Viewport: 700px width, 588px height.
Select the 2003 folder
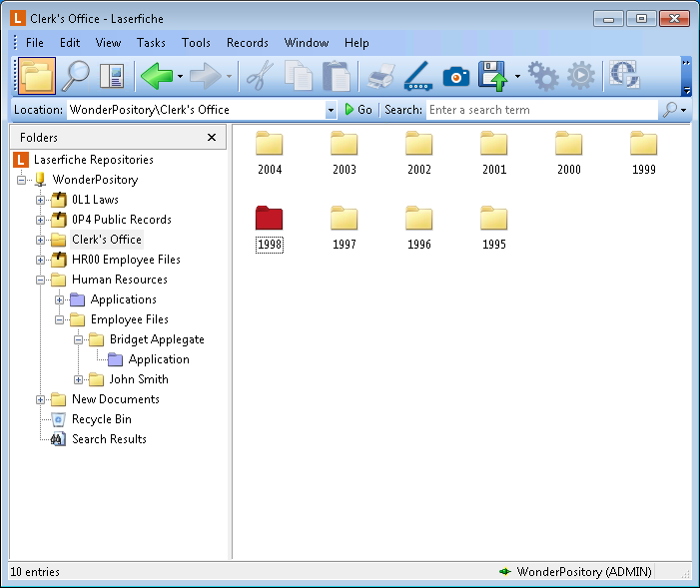click(345, 153)
